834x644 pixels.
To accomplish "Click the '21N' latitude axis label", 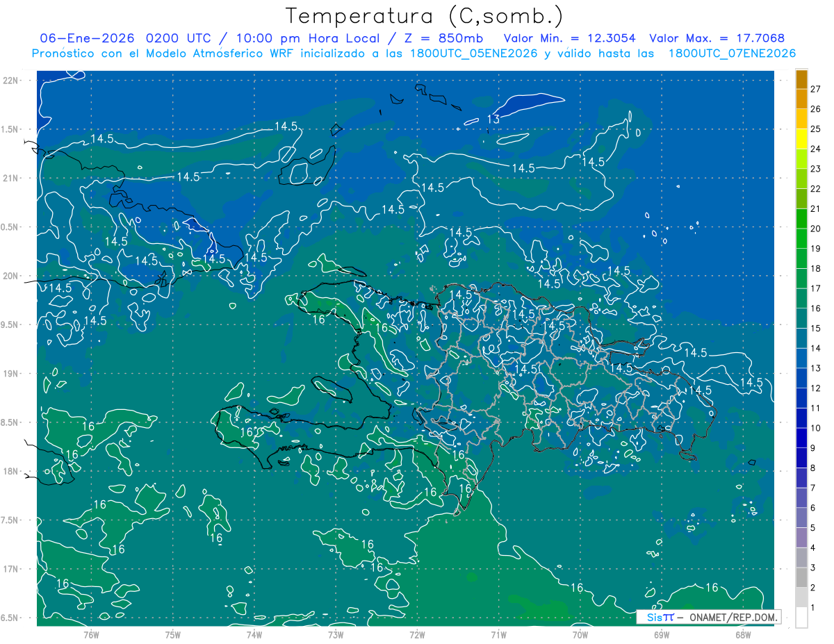I will coord(10,179).
